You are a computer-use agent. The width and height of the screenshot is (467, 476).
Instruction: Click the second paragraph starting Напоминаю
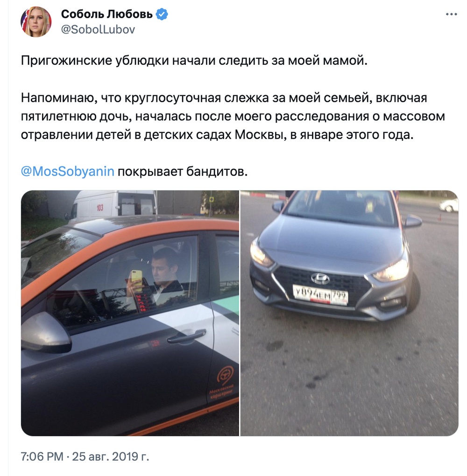coord(233,116)
